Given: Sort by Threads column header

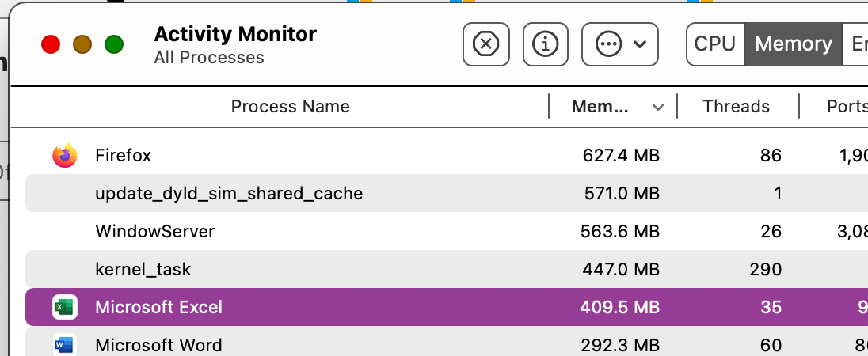Looking at the screenshot, I should (737, 106).
